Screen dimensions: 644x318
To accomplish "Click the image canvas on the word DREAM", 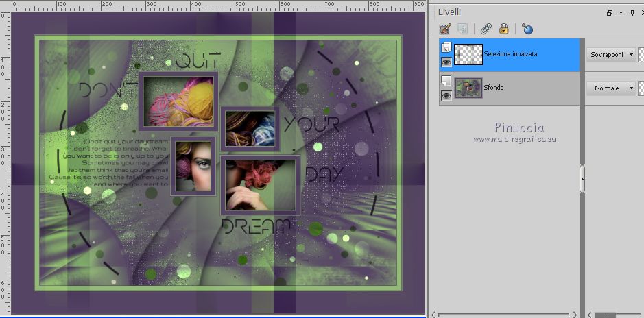I will [x=257, y=226].
